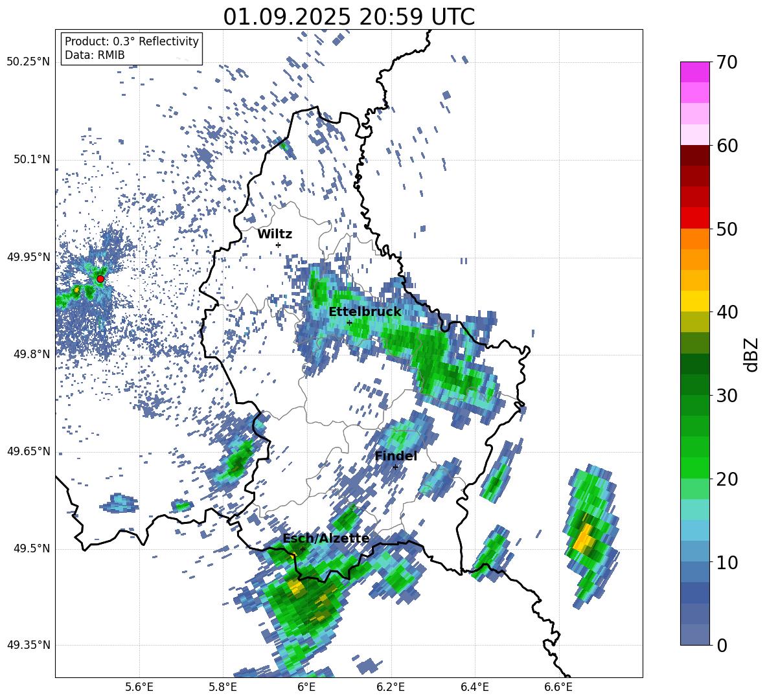Click the 49.5°N latitude label
This screenshot has height=700, width=767.
point(32,548)
